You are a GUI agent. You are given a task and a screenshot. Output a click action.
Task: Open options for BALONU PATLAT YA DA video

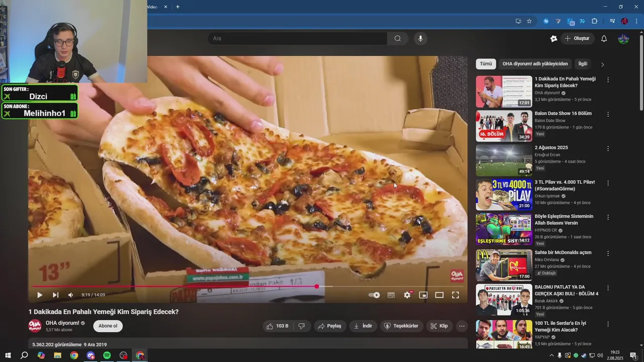pos(608,288)
